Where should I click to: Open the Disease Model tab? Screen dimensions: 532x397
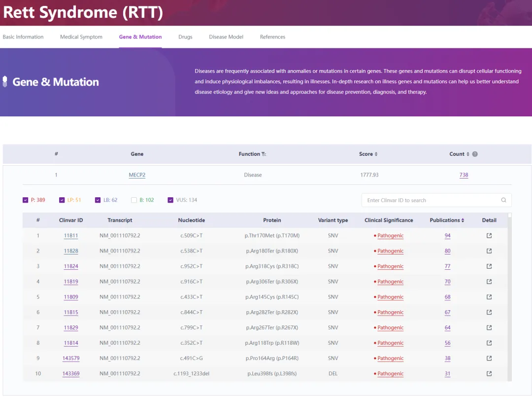[226, 37]
